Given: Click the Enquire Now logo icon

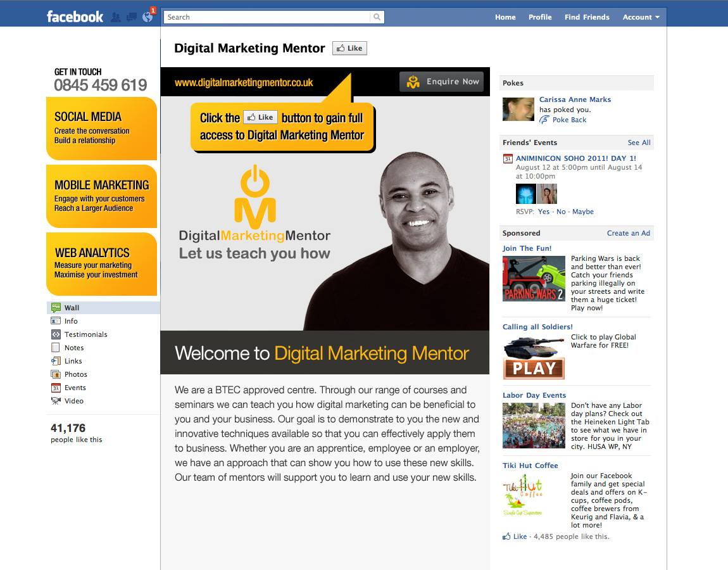Looking at the screenshot, I should pos(413,82).
